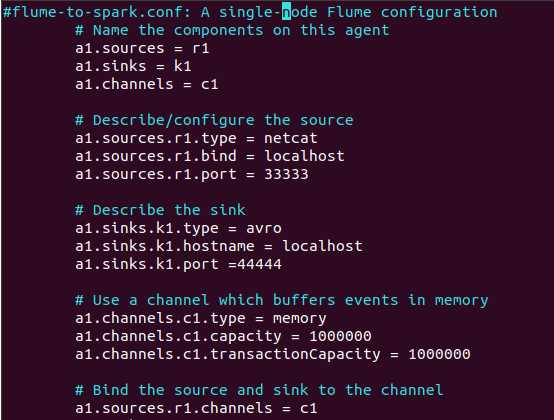Viewport: 554px width, 420px height.
Task: Click the source port number 33333
Action: [286, 174]
